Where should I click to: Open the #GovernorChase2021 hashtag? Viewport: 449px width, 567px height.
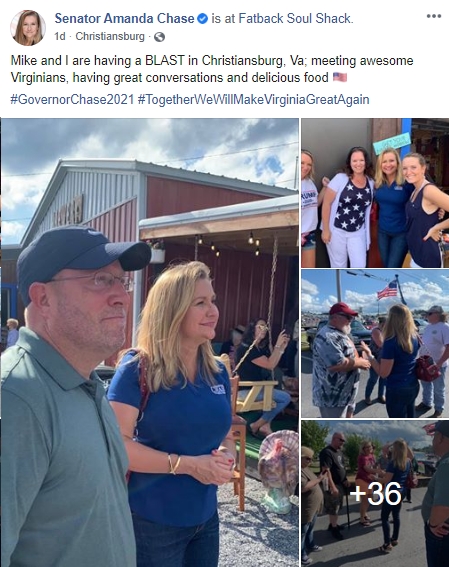coord(72,99)
